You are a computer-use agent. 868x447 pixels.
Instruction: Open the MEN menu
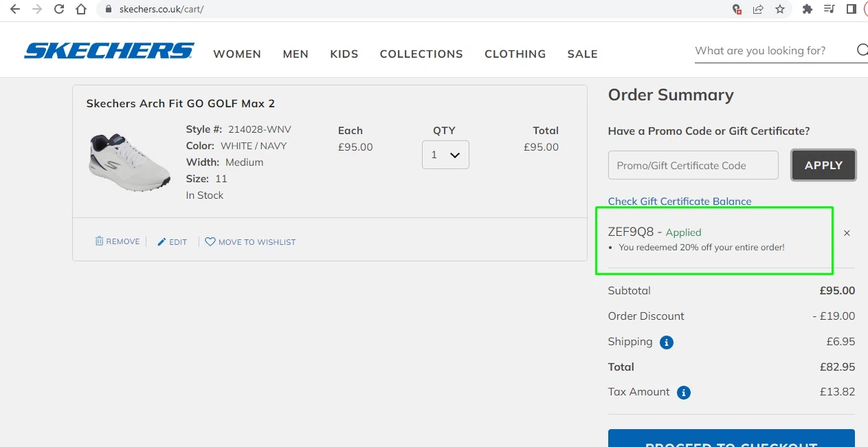click(296, 54)
